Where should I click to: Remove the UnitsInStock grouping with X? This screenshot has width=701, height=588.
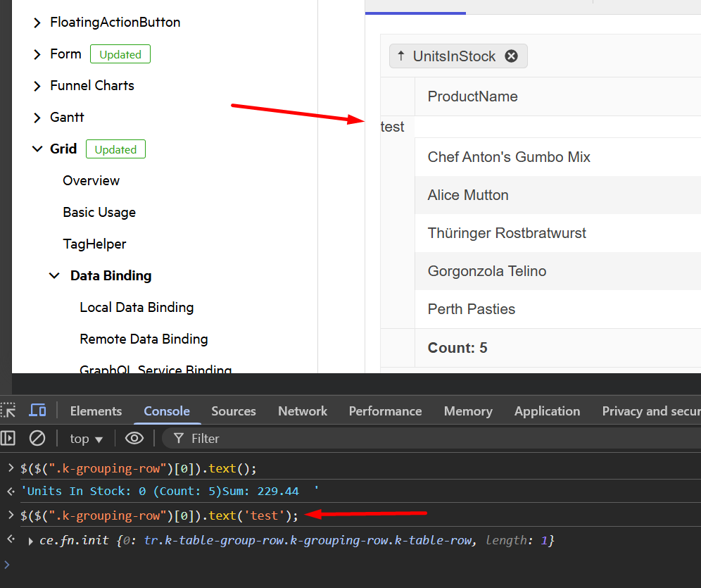click(x=512, y=56)
